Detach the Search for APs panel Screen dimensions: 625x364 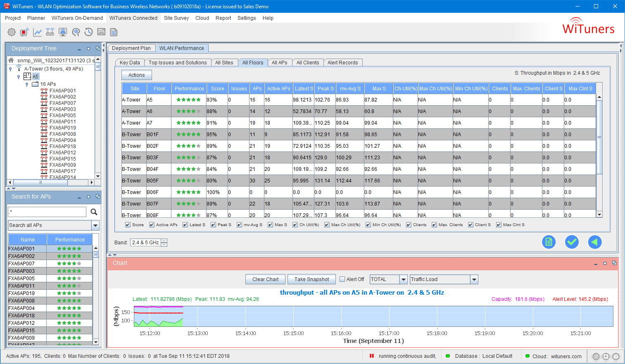[x=97, y=197]
